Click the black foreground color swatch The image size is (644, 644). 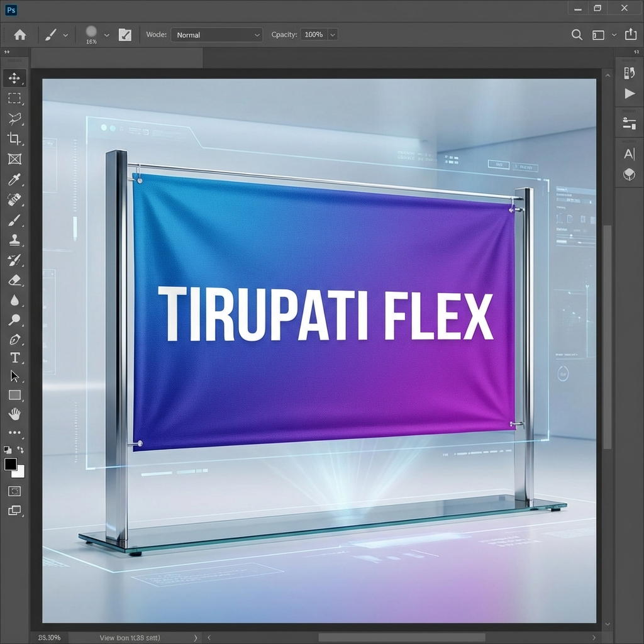click(x=11, y=464)
